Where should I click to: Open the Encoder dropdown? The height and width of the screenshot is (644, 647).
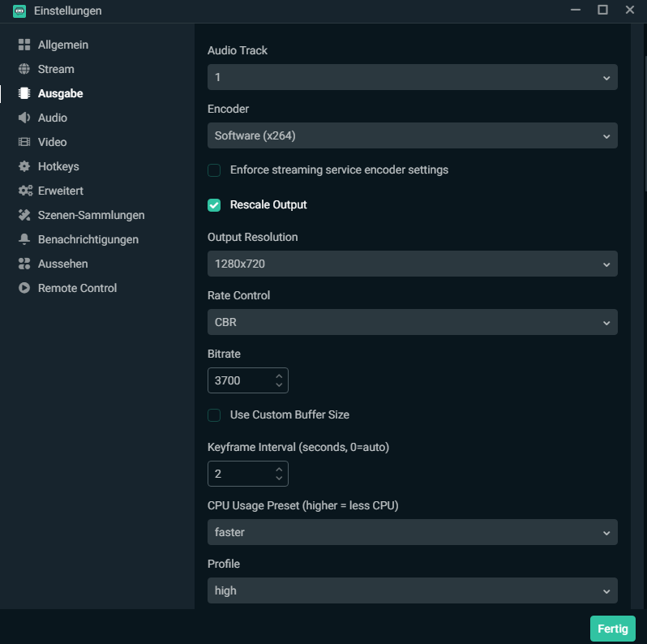point(412,136)
